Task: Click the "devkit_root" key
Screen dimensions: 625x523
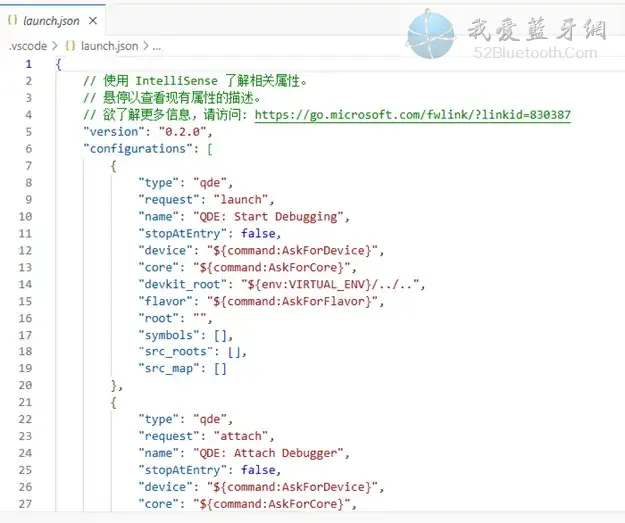Action: [x=182, y=284]
